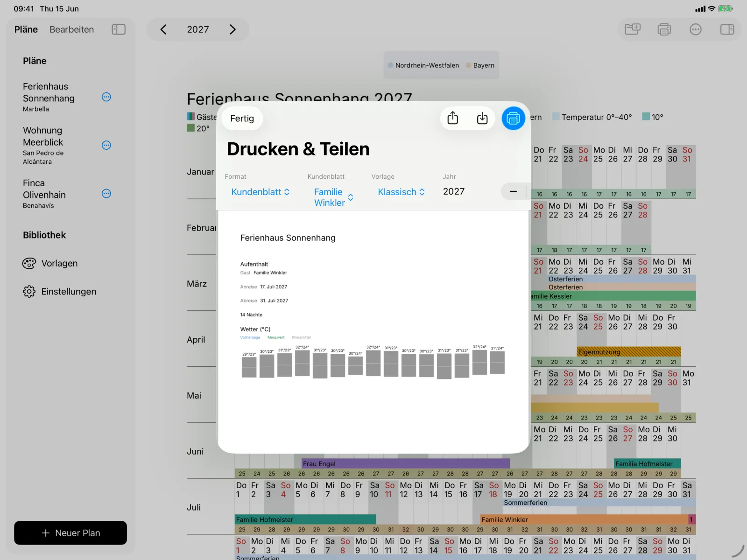
Task: Check battery status icon in status bar
Action: (x=725, y=8)
